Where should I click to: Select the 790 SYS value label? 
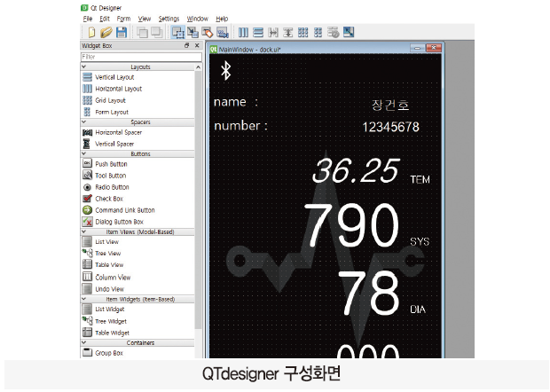(352, 226)
